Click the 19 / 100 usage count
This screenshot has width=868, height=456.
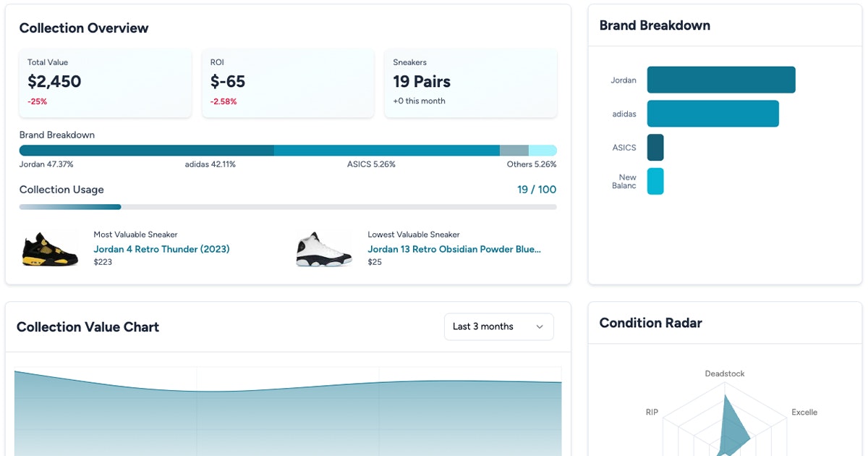point(537,190)
